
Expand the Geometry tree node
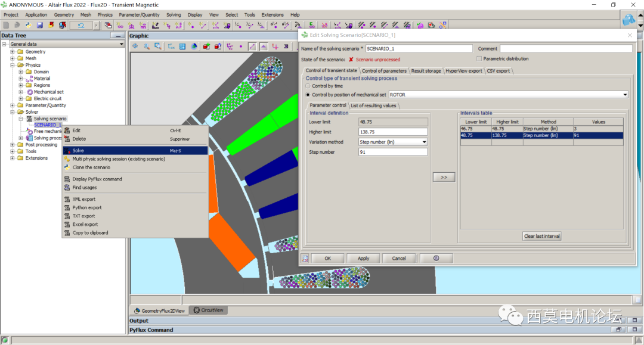(13, 52)
